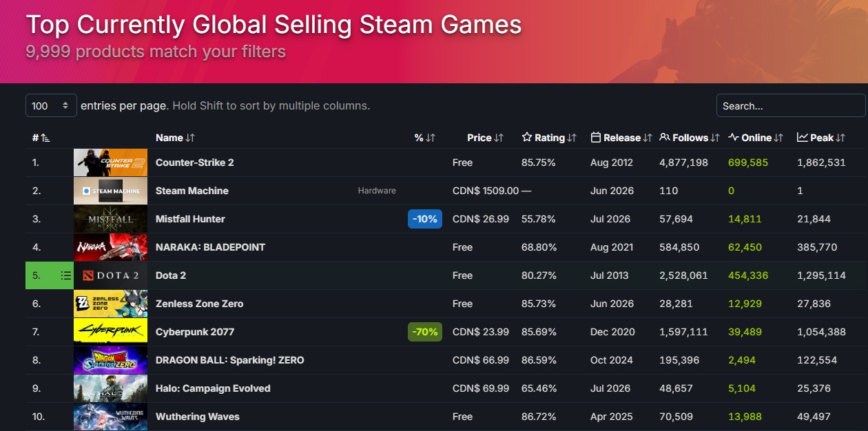Click Counter-Strike 2 thumbnail image
868x431 pixels.
click(110, 162)
